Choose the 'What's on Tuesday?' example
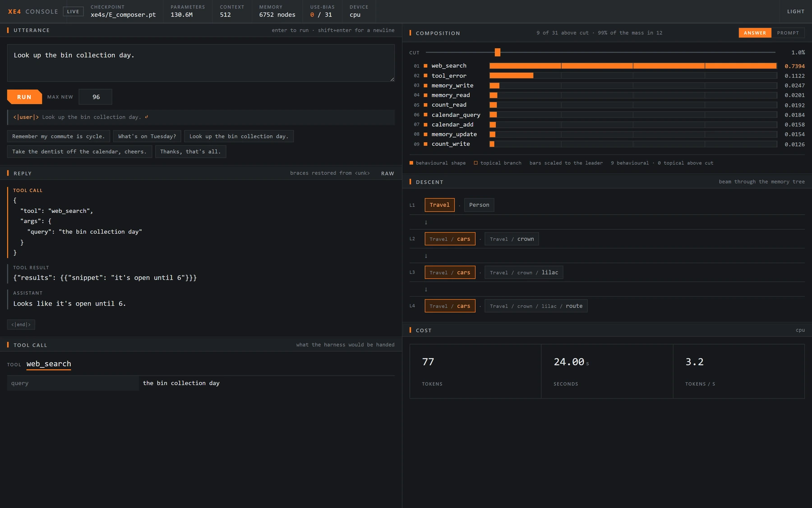This screenshot has width=812, height=508. (x=147, y=136)
